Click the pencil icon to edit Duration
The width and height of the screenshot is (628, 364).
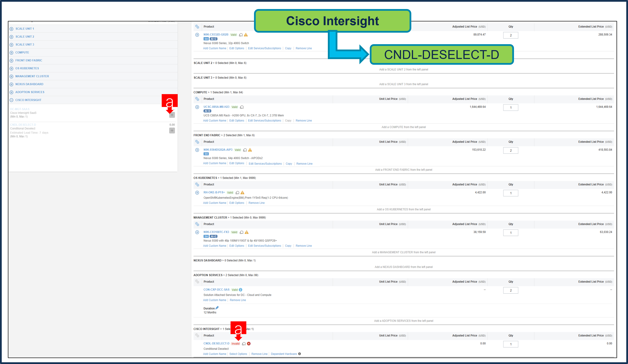217,308
